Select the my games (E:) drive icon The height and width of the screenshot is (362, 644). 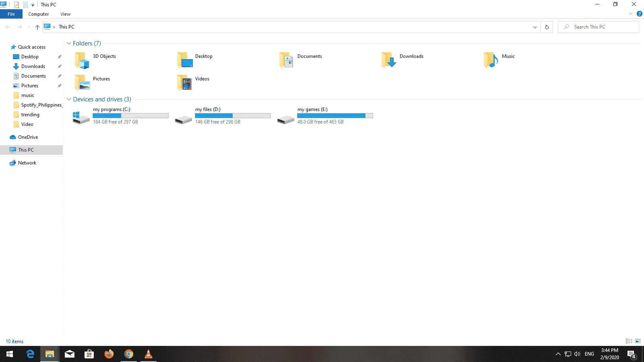click(x=286, y=119)
